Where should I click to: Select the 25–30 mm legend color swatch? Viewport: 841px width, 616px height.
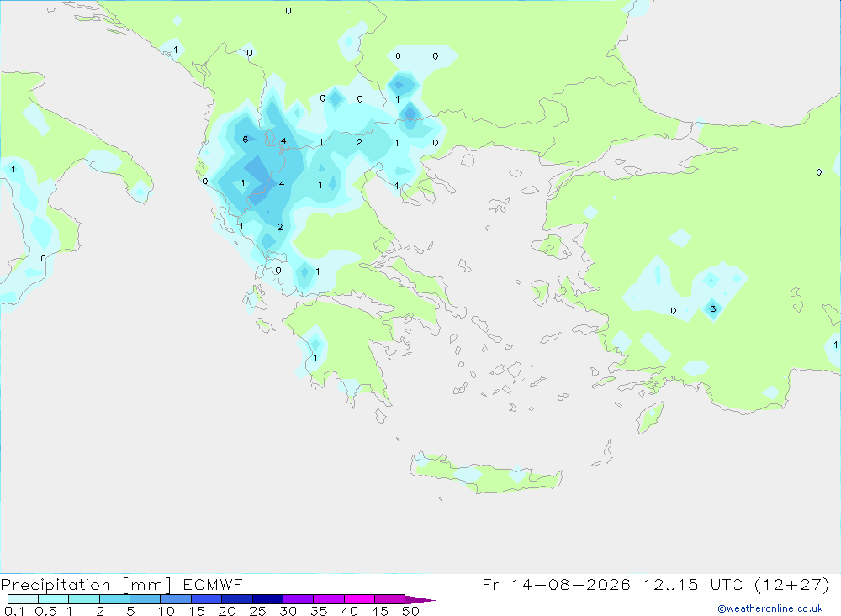(x=267, y=599)
